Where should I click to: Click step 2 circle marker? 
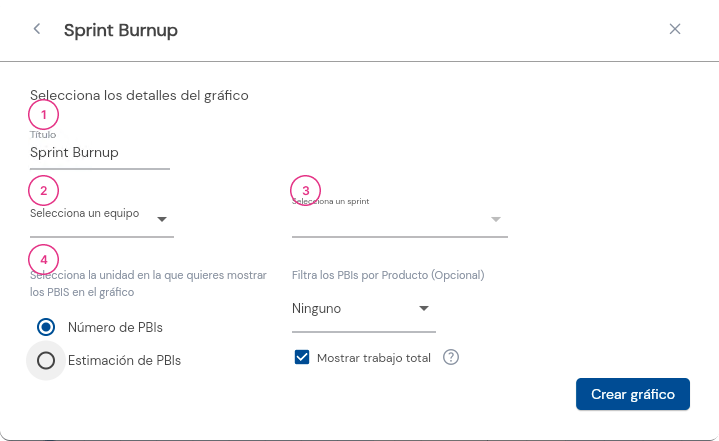44,190
